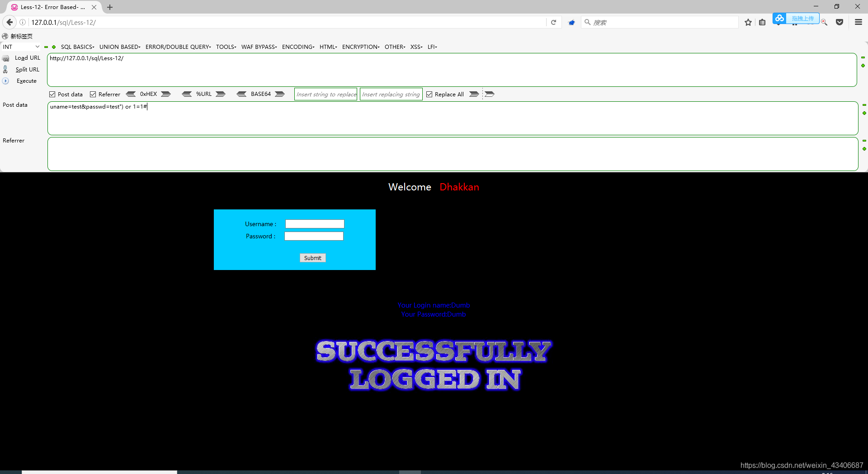The image size is (868, 474).
Task: Click the Referrer text area
Action: pos(453,154)
